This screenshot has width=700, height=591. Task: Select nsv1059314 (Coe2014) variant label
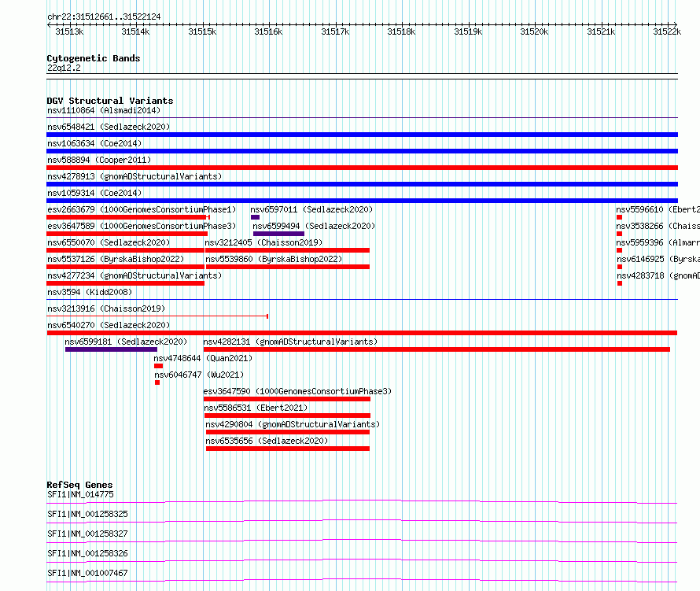(94, 193)
